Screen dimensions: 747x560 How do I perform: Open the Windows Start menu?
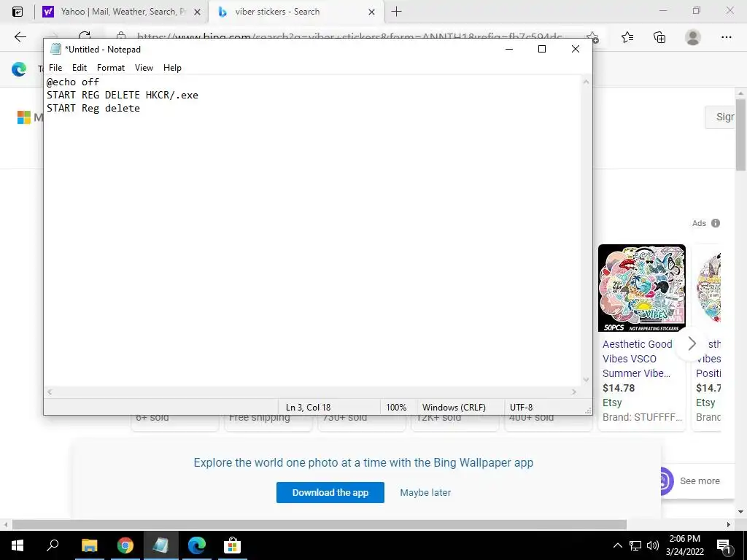[x=18, y=545]
